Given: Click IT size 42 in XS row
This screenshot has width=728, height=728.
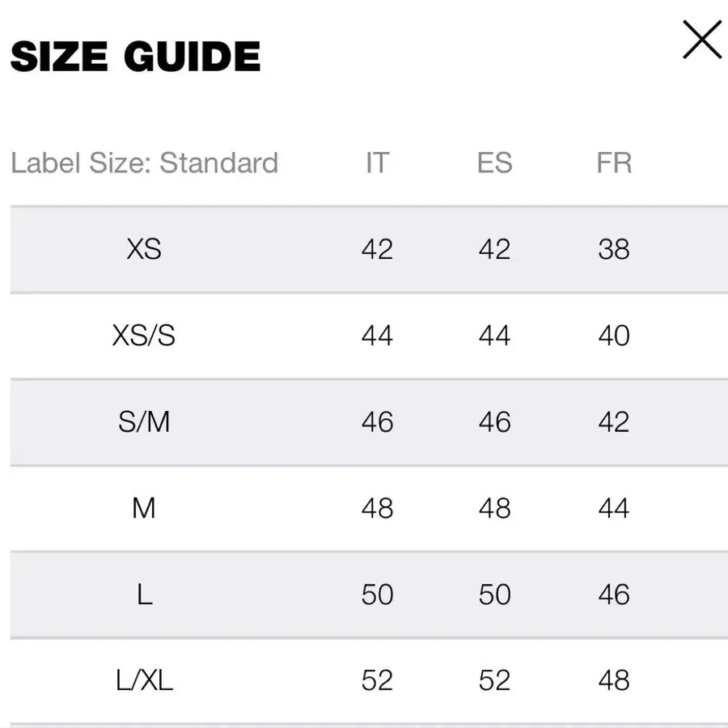Looking at the screenshot, I should tap(377, 249).
